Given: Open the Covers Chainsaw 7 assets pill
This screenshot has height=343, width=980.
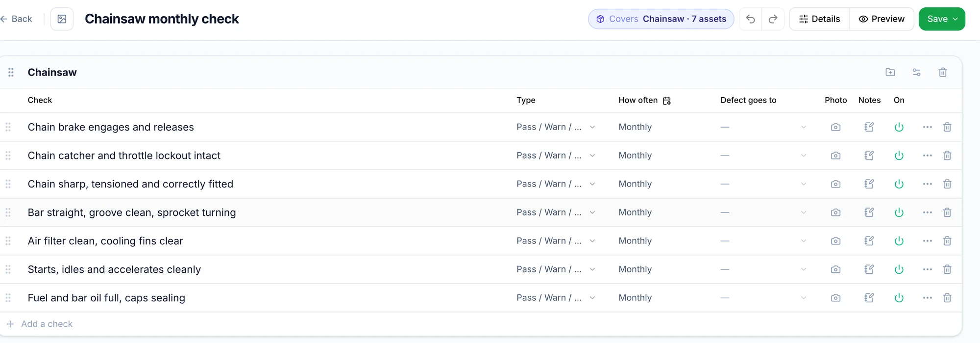Looking at the screenshot, I should click(x=661, y=19).
